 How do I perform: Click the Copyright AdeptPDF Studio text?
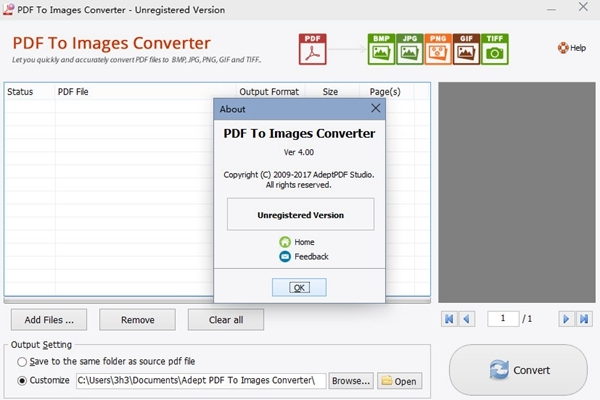pyautogui.click(x=299, y=175)
